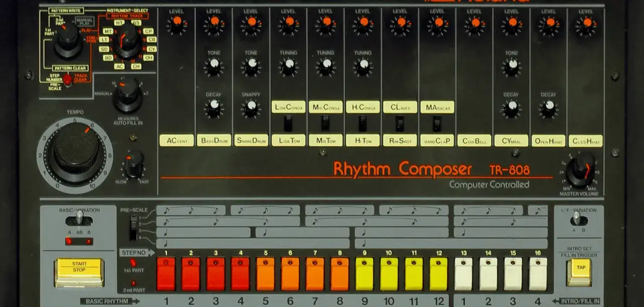Click the Open Hihat decay knob
This screenshot has height=307, width=644.
[549, 107]
